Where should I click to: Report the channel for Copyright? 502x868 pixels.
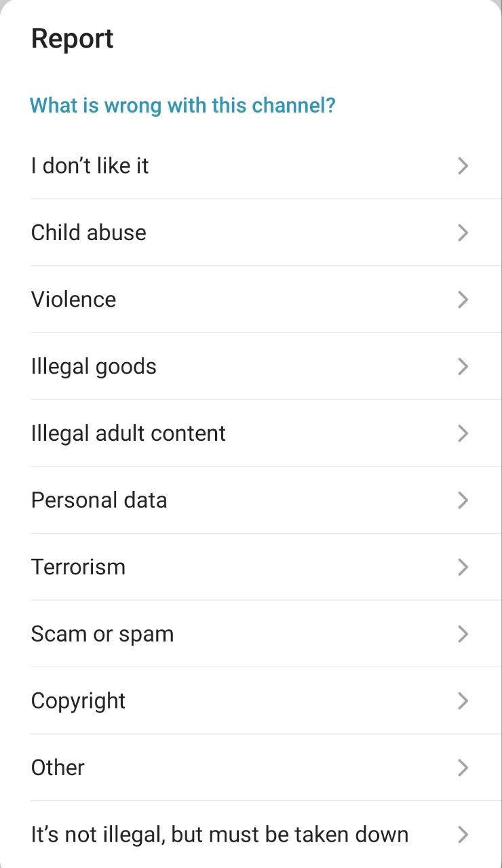click(x=78, y=701)
